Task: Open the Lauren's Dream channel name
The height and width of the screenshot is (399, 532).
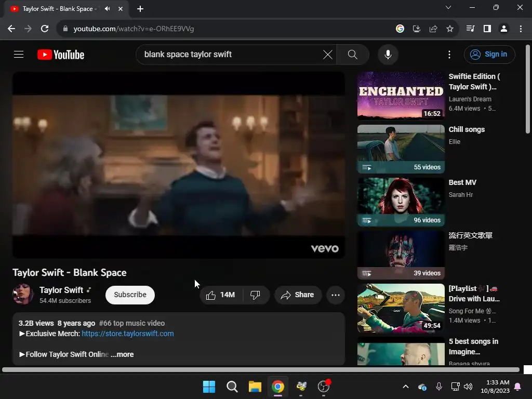Action: click(x=470, y=99)
